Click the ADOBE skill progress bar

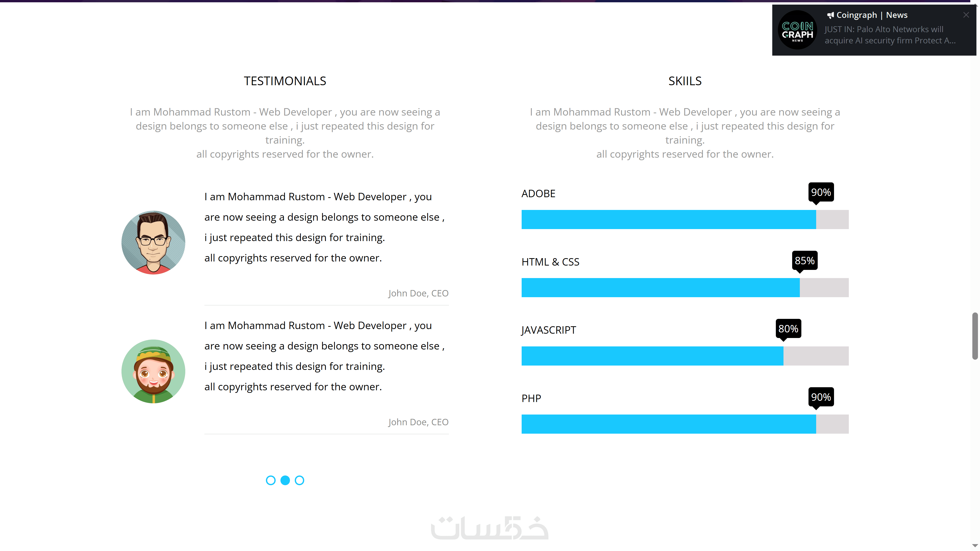point(684,219)
